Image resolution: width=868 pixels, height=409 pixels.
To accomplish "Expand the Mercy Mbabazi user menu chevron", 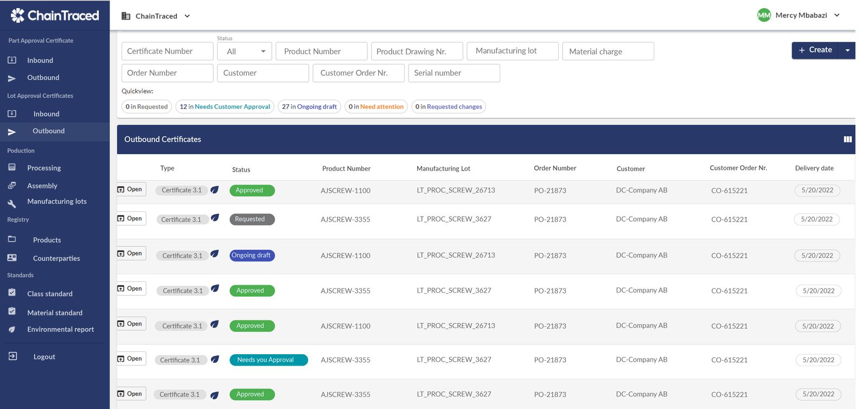I will [837, 15].
